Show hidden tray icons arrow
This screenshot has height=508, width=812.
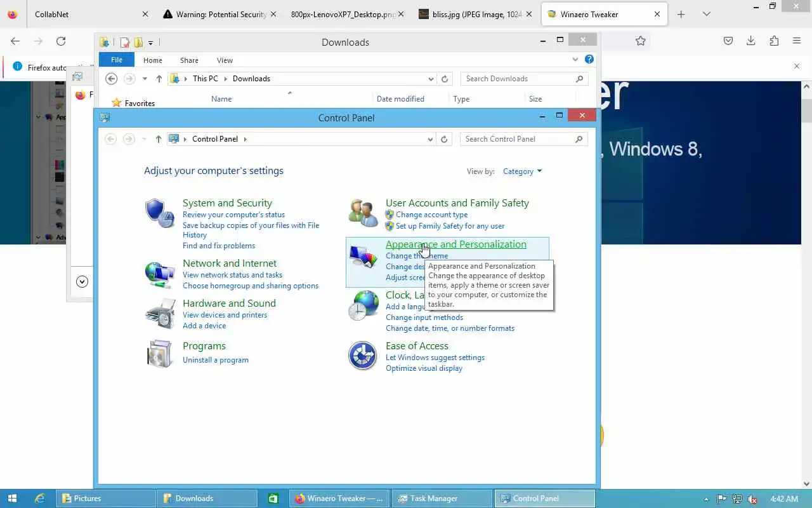coord(707,499)
